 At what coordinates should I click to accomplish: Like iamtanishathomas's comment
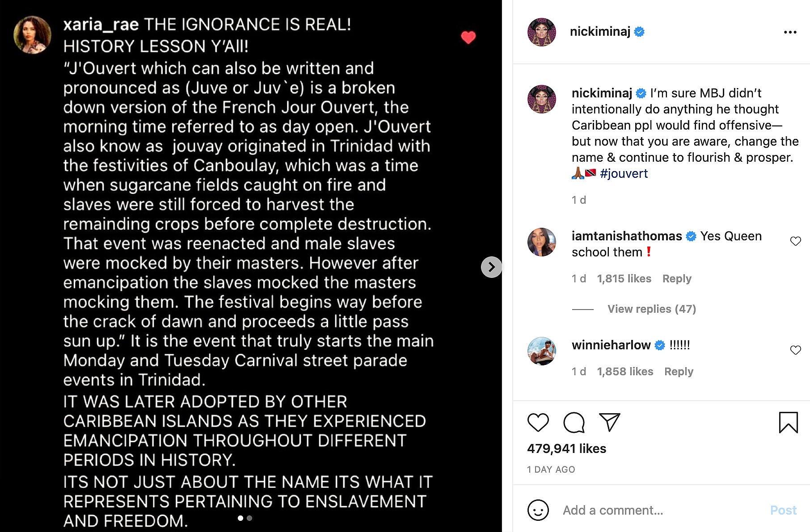pos(795,241)
